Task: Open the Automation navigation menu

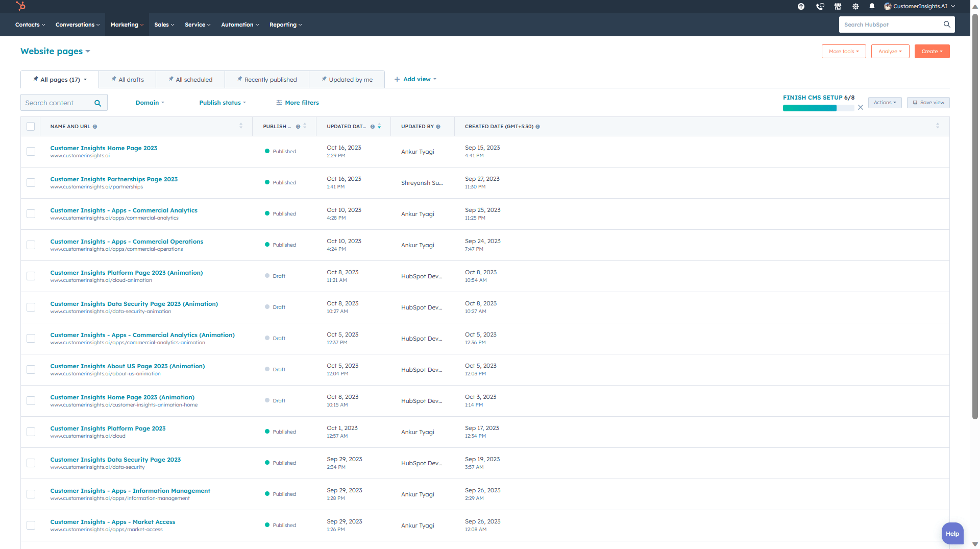Action: point(240,25)
